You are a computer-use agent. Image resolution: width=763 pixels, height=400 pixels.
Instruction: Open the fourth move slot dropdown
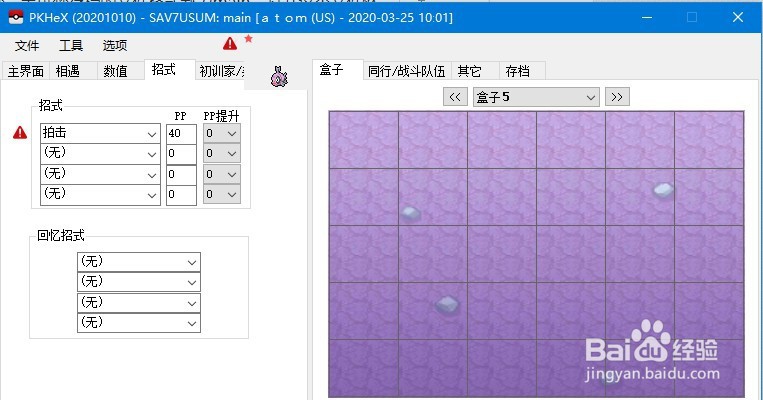(100, 195)
